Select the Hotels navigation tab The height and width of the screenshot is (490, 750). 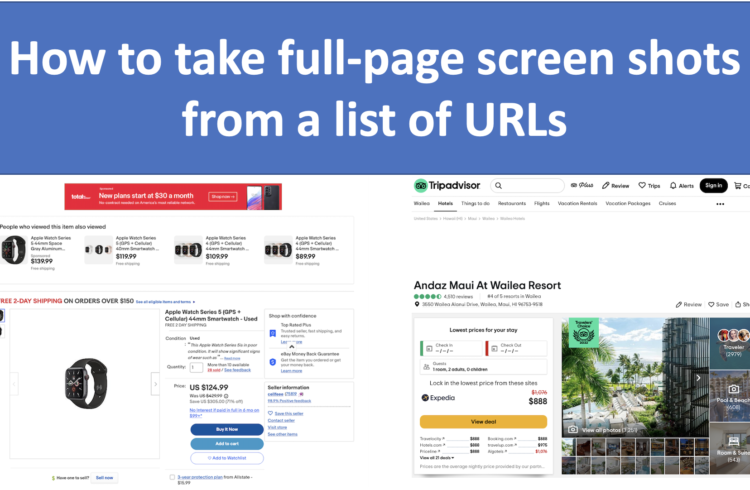[x=445, y=203]
